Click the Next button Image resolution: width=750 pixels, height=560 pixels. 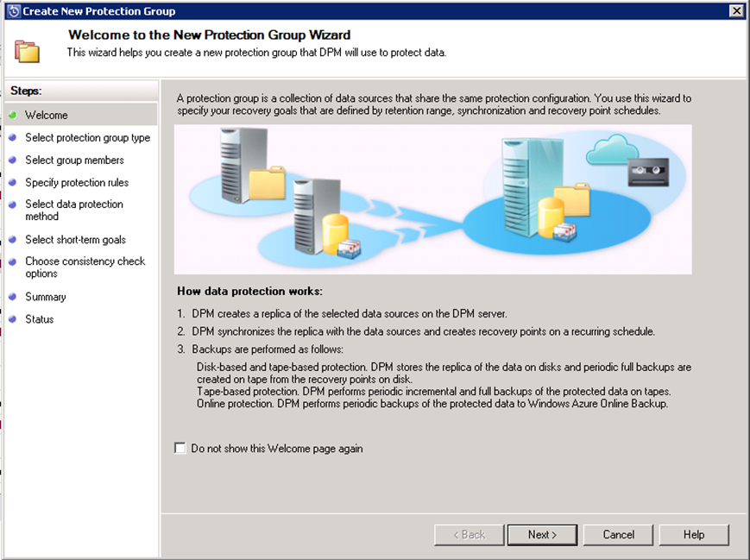point(542,535)
